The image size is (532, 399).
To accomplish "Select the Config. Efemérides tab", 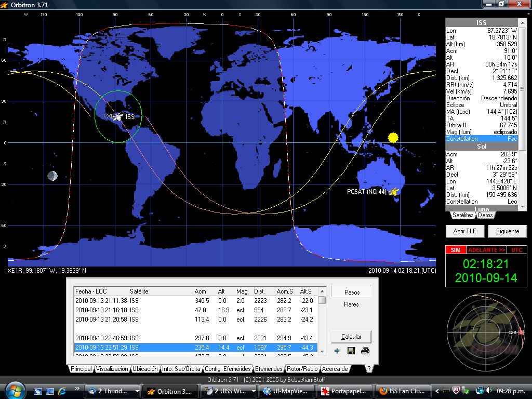I will [228, 369].
